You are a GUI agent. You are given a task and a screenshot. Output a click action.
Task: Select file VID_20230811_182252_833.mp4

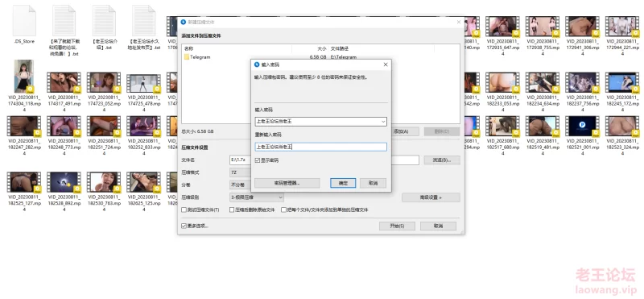coord(144,127)
